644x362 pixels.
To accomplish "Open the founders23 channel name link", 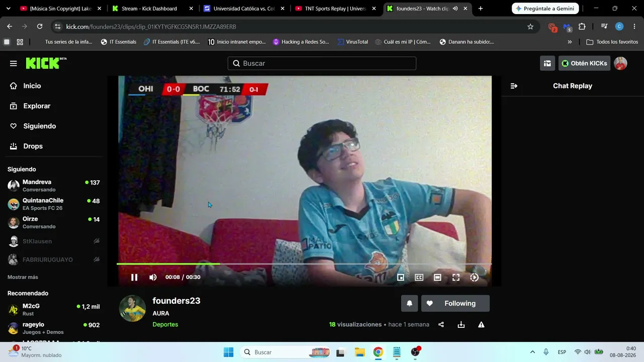I will click(x=177, y=301).
